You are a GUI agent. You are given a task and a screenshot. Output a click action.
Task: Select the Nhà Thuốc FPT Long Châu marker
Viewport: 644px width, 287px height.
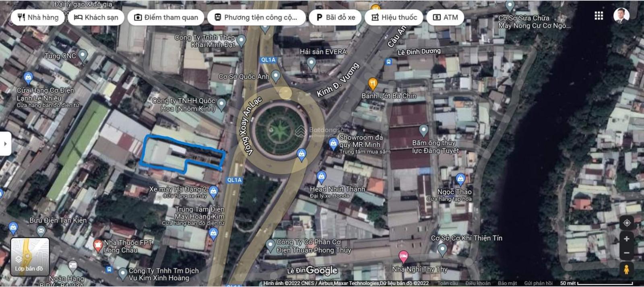coord(97,244)
